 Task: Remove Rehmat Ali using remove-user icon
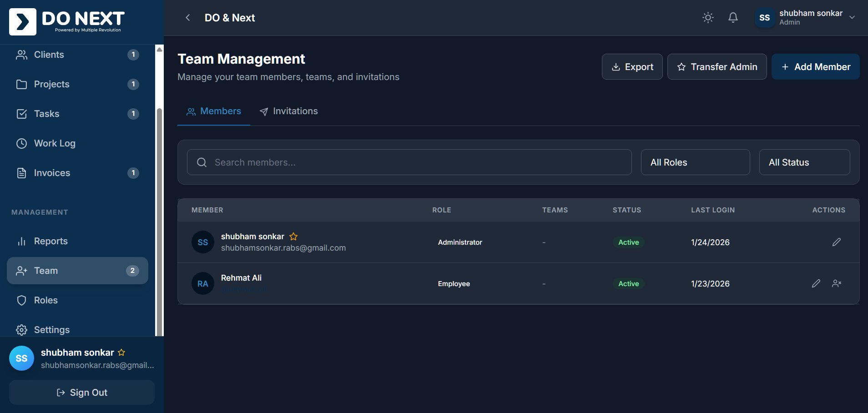tap(836, 283)
